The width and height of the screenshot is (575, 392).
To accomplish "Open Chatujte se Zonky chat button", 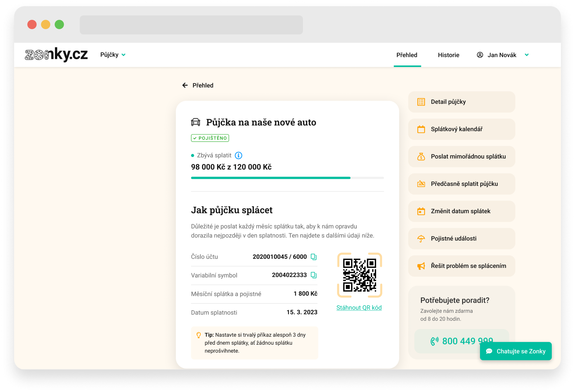I will click(516, 351).
